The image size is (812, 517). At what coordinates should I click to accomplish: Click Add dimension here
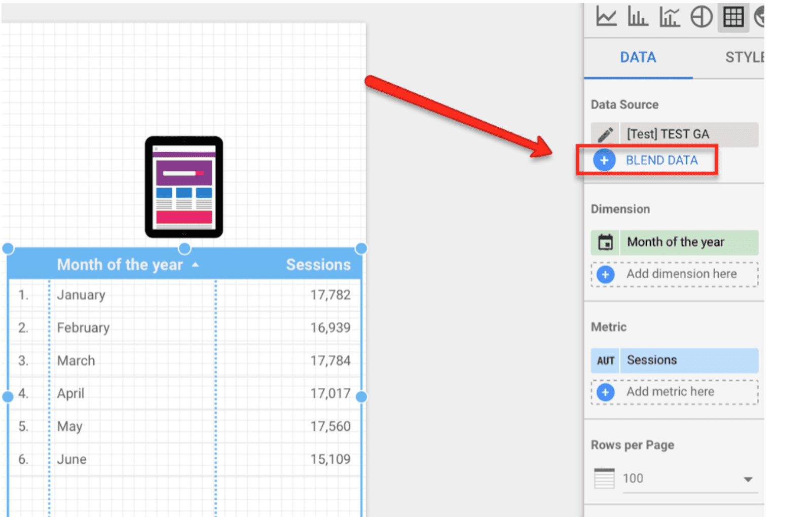point(681,274)
